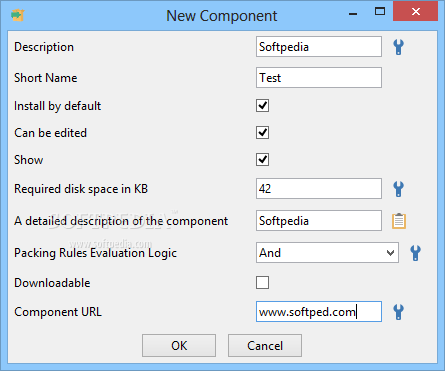Image resolution: width=445 pixels, height=371 pixels.
Task: Confirm with the OK button
Action: pos(179,346)
